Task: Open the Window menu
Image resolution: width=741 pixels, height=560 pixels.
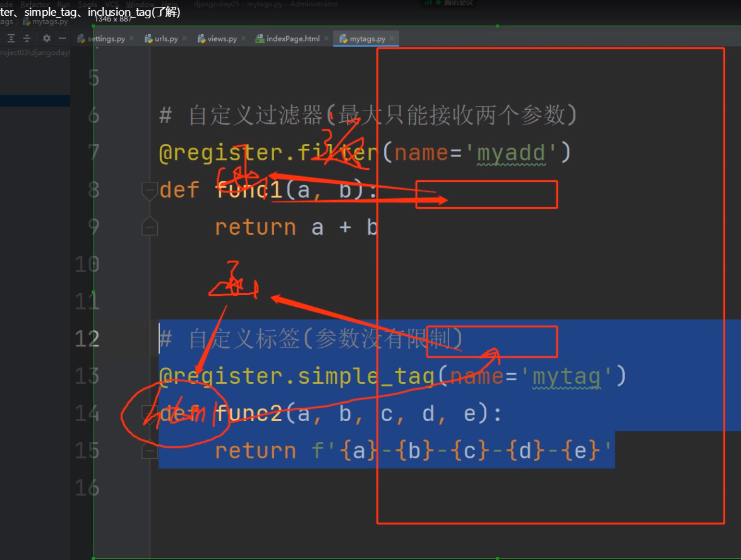Action: (x=140, y=4)
